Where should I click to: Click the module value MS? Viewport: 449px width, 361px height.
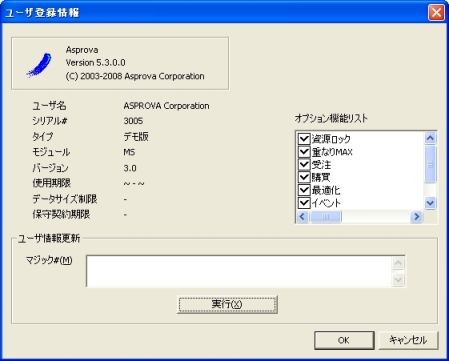pyautogui.click(x=129, y=152)
